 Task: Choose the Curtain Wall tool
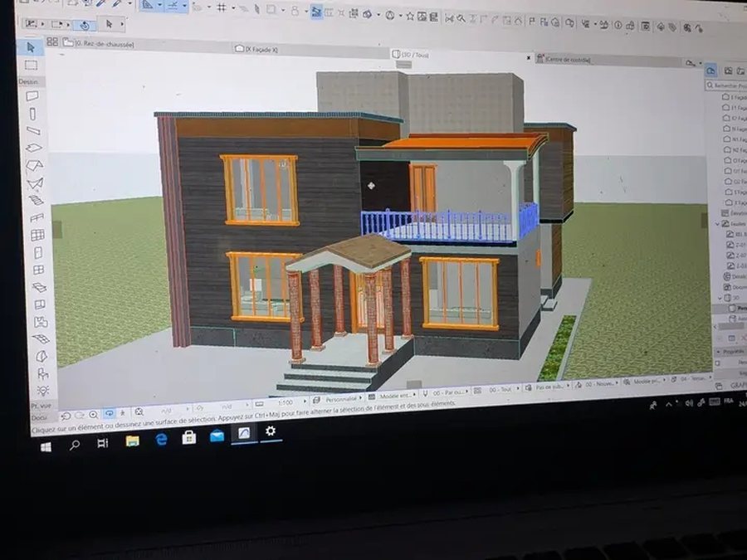37,236
